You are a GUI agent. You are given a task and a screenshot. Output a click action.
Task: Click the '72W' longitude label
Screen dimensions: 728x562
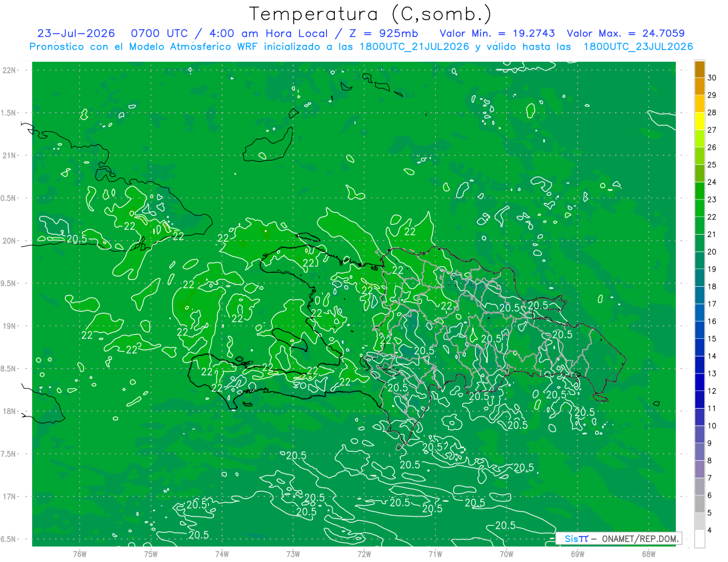[x=364, y=554]
